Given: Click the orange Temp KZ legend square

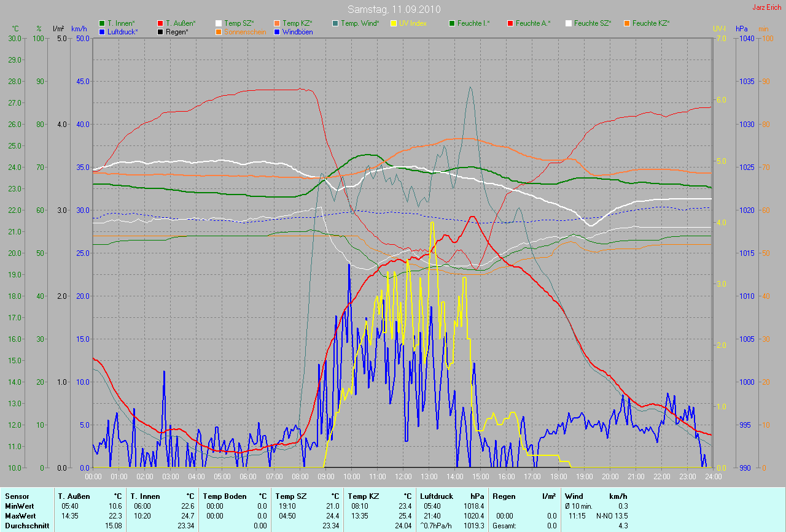Looking at the screenshot, I should [x=277, y=23].
